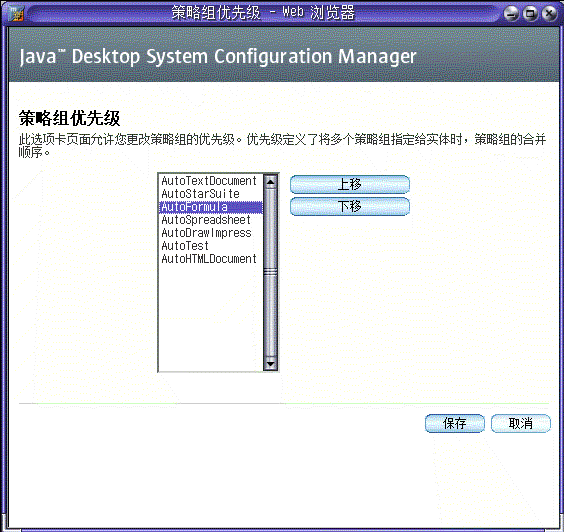Click the 上移 (move up) button

[350, 184]
